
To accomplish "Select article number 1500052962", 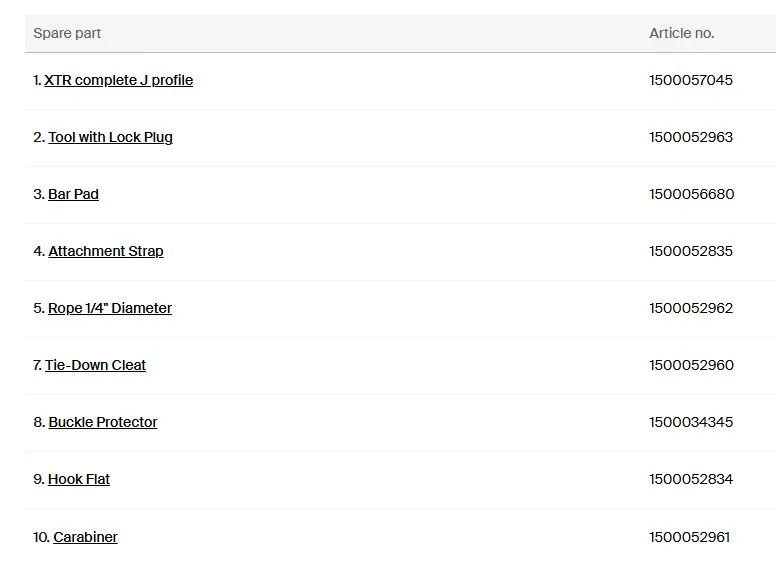I will (691, 308).
